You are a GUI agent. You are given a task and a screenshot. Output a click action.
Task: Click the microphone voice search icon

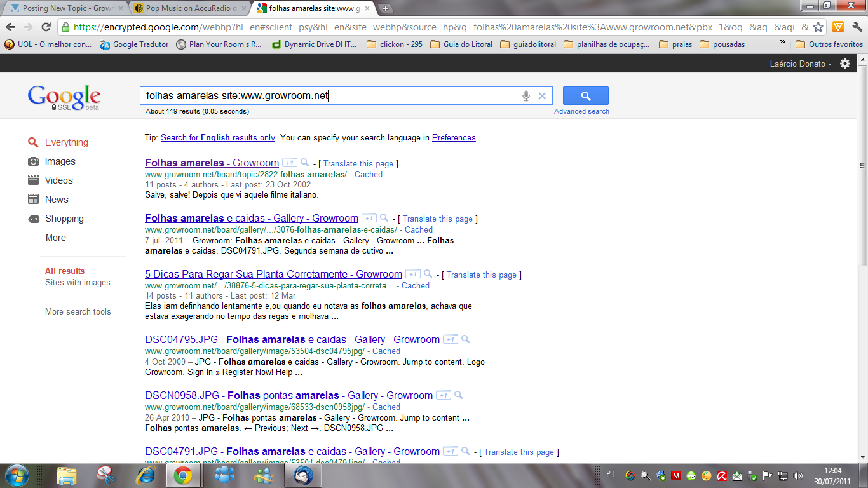coord(526,96)
